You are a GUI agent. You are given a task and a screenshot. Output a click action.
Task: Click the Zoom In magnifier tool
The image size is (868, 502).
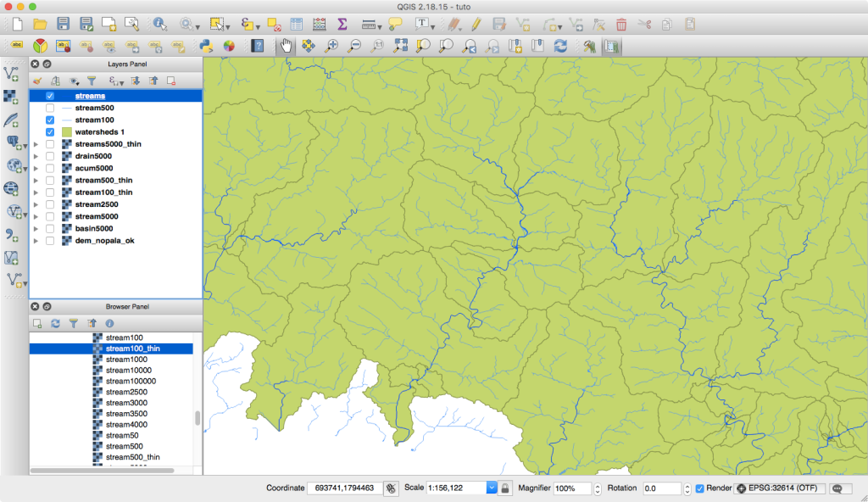click(x=331, y=46)
